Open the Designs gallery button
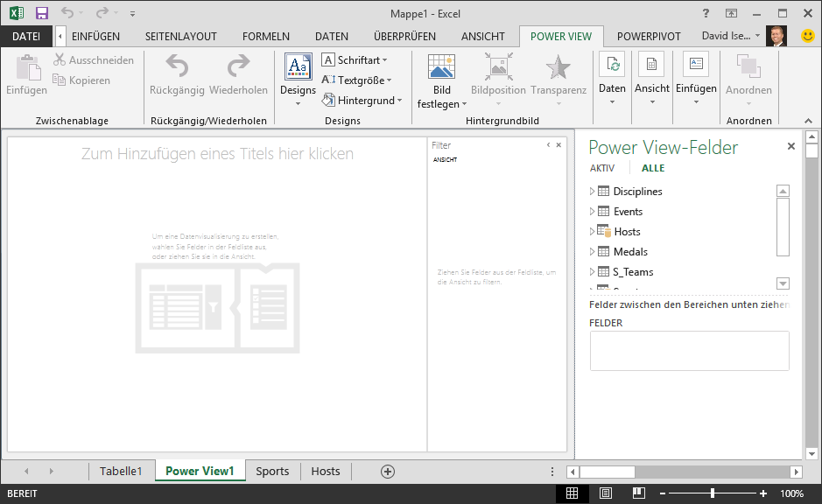 (298, 80)
